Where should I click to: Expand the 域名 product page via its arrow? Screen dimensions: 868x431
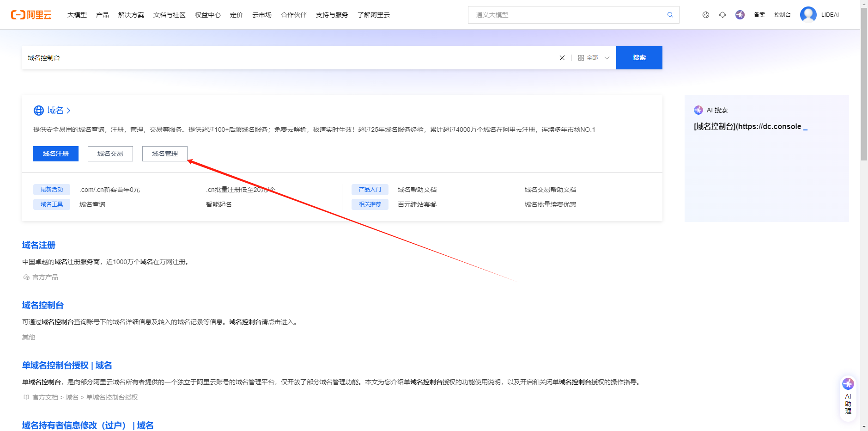coord(68,110)
